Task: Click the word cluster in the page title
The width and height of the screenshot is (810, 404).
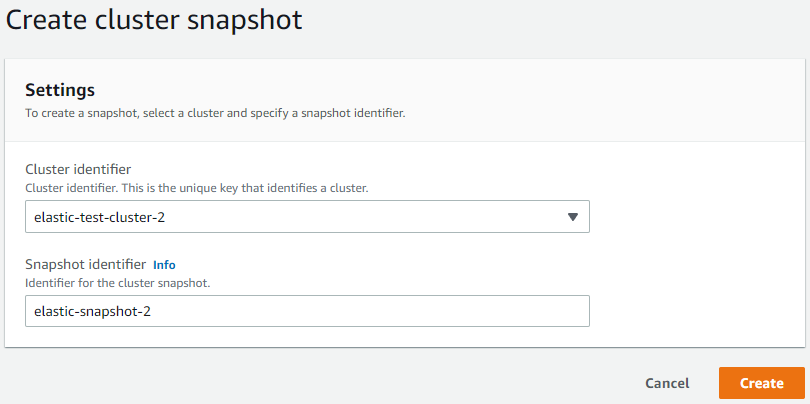Action: [133, 18]
